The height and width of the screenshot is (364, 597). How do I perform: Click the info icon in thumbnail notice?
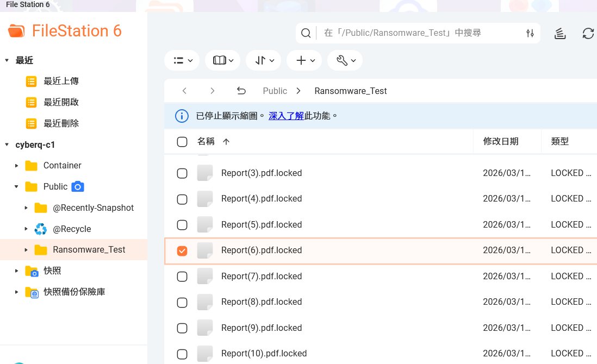[182, 116]
